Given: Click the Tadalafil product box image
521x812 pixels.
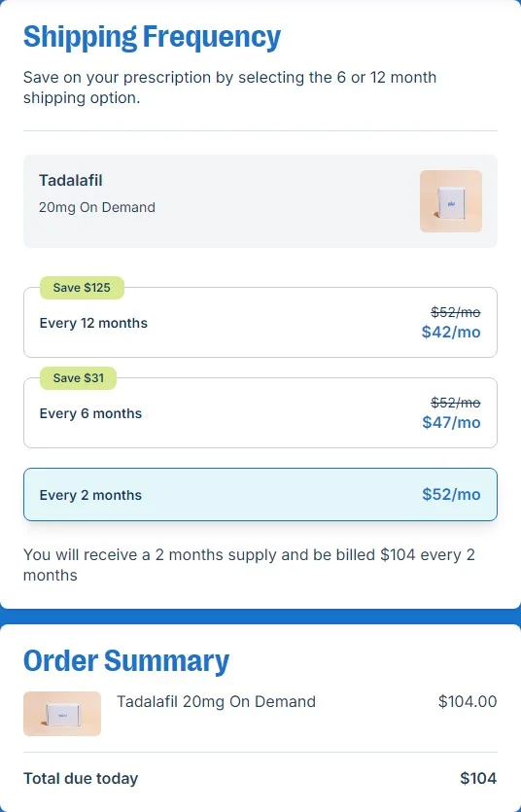Looking at the screenshot, I should point(451,201).
